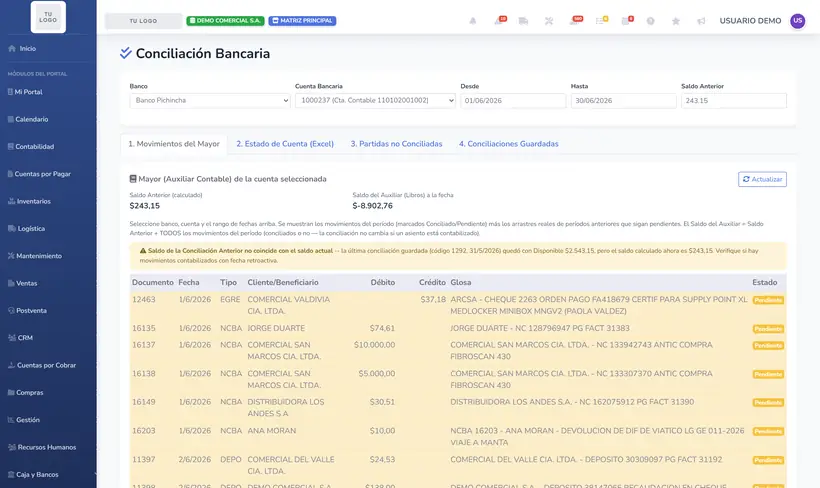Click the Desde date field 01/06/2026
The height and width of the screenshot is (488, 820).
(x=513, y=100)
